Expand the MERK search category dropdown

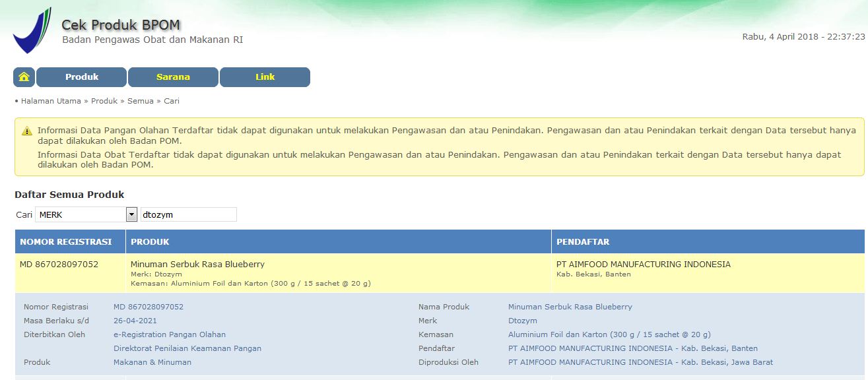pos(131,214)
